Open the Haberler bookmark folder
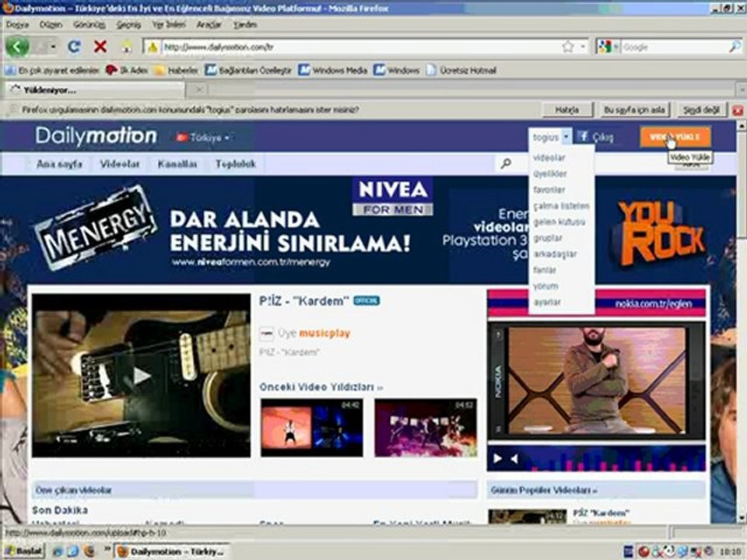 (x=177, y=71)
